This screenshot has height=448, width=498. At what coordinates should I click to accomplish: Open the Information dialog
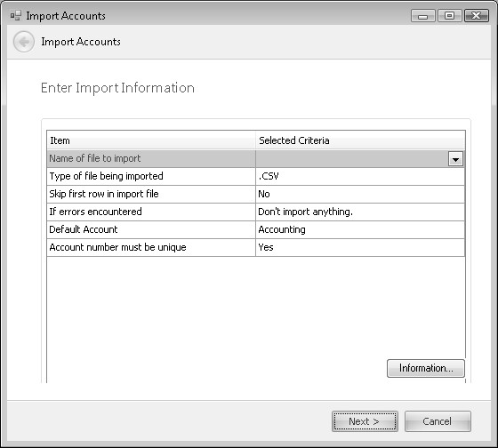pos(426,368)
